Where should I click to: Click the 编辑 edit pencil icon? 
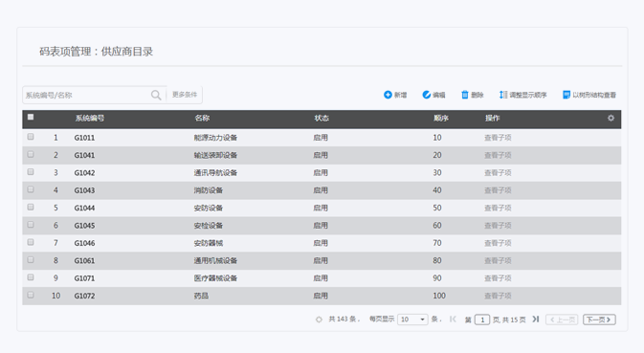[x=427, y=95]
